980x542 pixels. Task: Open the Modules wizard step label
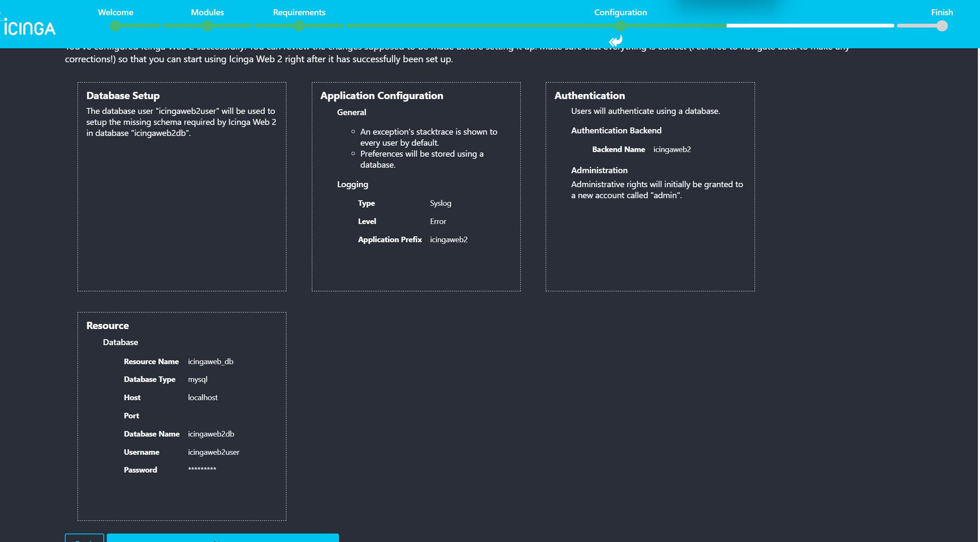coord(207,12)
